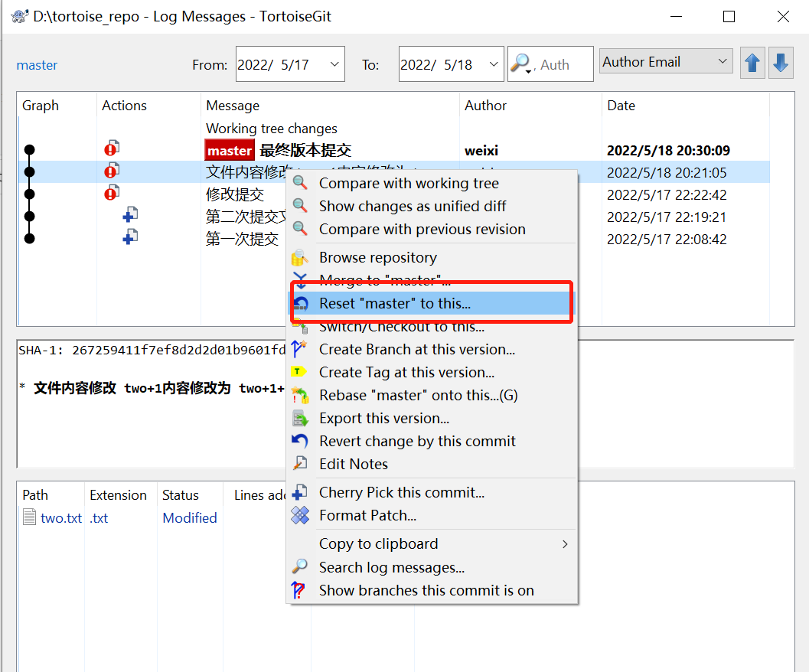
Task: Click the Edit Notes pencil icon
Action: point(300,464)
